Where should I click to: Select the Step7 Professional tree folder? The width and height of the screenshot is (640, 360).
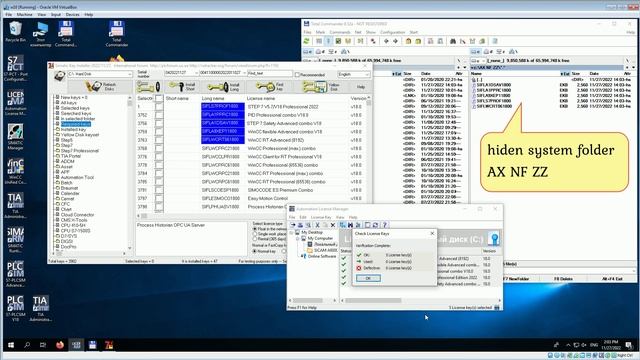(80, 151)
